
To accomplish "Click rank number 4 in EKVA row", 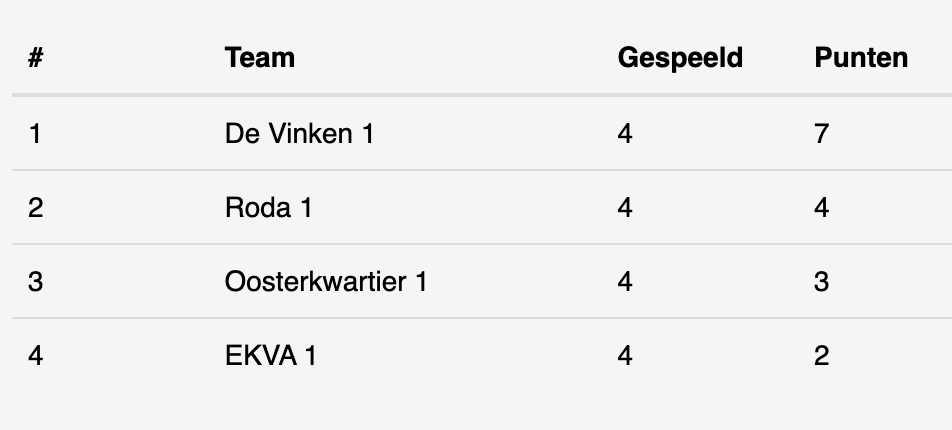I will 35,355.
